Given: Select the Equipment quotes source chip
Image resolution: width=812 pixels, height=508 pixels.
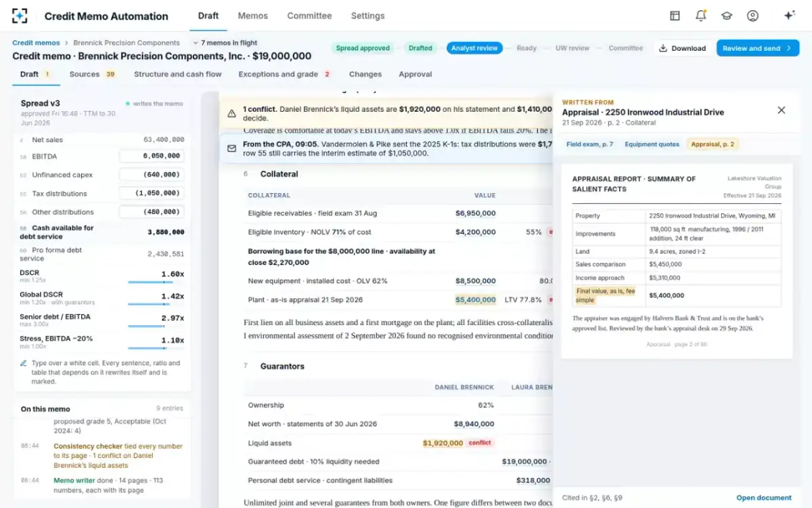Looking at the screenshot, I should point(652,144).
